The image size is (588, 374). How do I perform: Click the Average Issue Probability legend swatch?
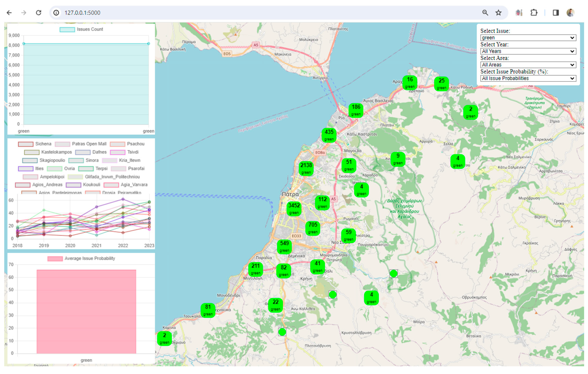[55, 259]
